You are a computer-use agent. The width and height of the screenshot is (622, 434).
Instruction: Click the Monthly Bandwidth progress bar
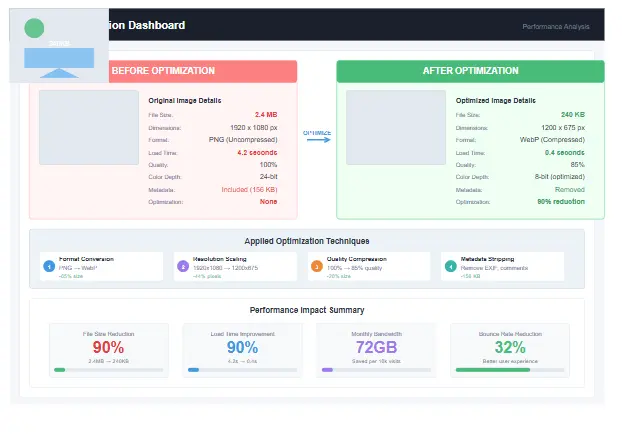tap(375, 369)
